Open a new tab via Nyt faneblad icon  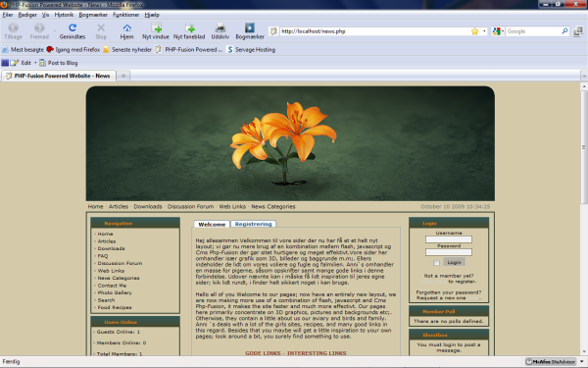(x=190, y=27)
